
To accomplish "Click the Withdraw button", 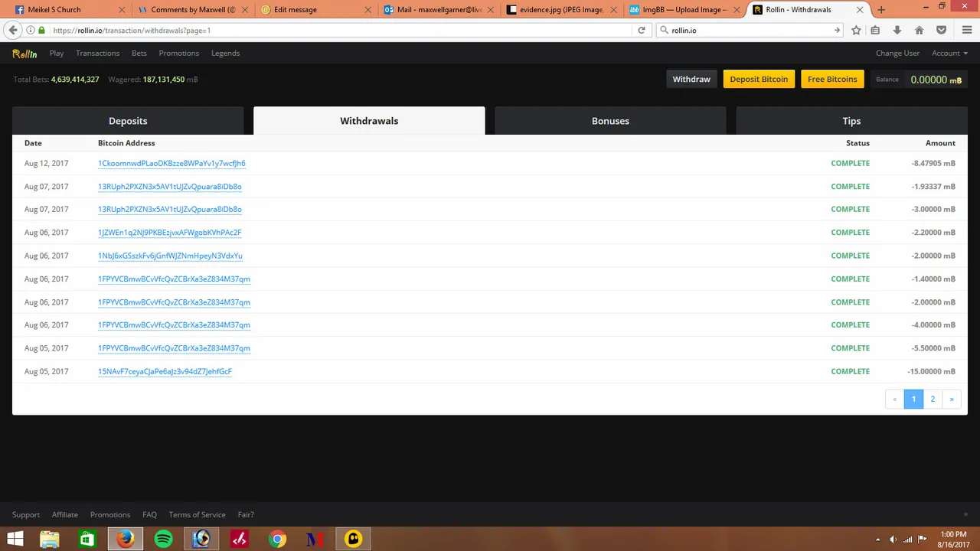I will click(691, 79).
